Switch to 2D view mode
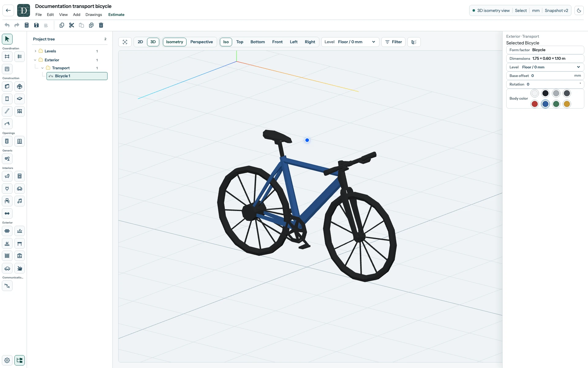The image size is (588, 368). tap(140, 42)
